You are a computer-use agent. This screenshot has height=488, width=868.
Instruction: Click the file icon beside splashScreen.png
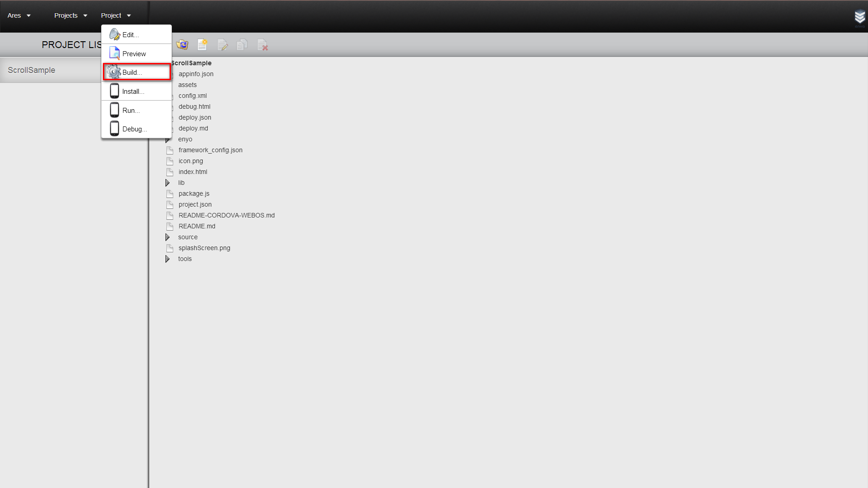170,248
